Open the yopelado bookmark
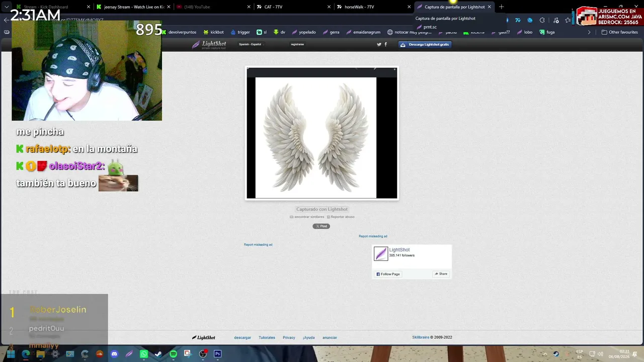Image resolution: width=644 pixels, height=362 pixels. pyautogui.click(x=303, y=32)
